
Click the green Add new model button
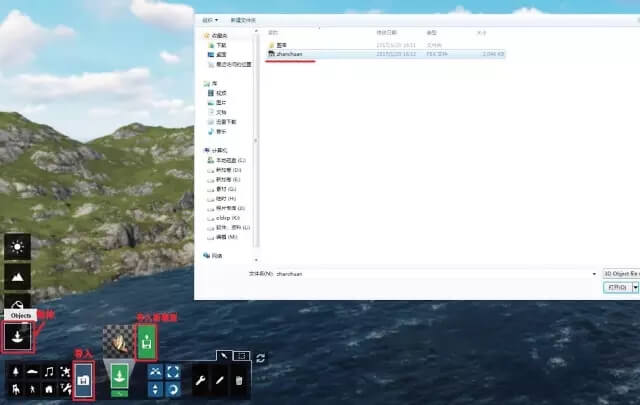tap(146, 343)
